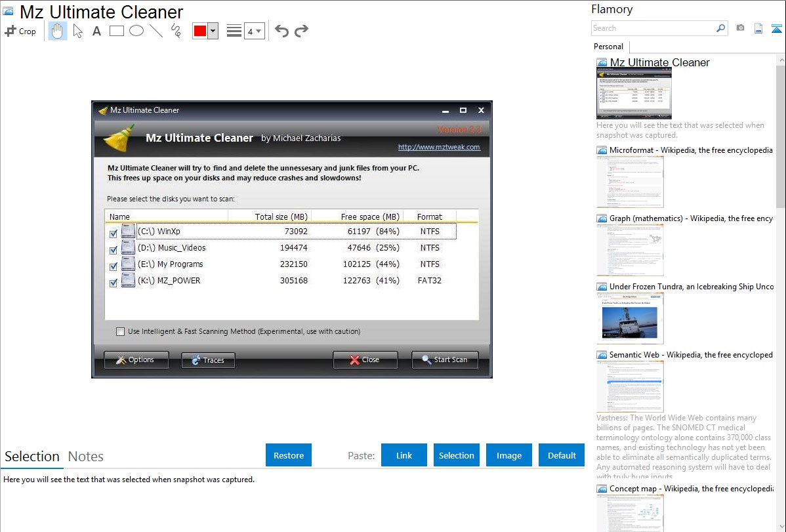
Task: Click the Default paste button
Action: tap(562, 455)
